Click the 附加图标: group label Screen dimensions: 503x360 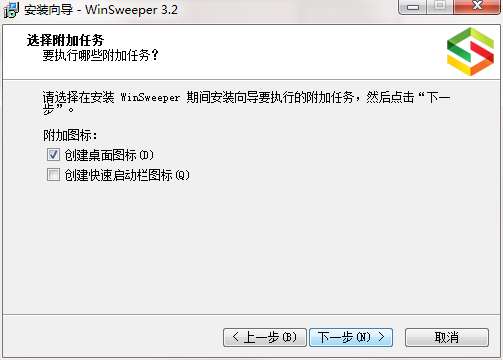(70, 135)
